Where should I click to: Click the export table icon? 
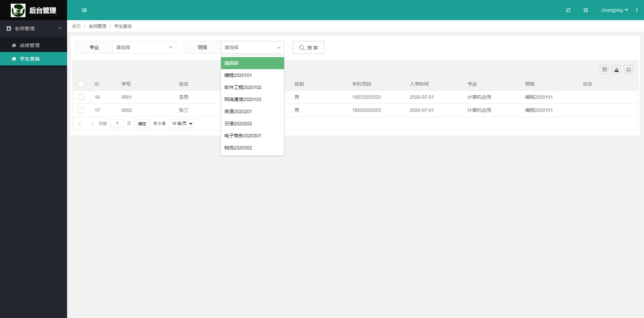coord(616,70)
